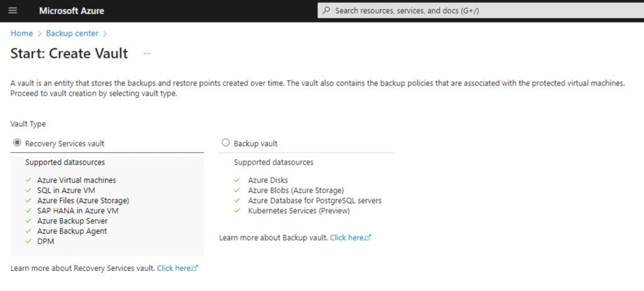Image resolution: width=644 pixels, height=291 pixels.
Task: Click the Kubernetes Services (Preview) entry
Action: [299, 211]
